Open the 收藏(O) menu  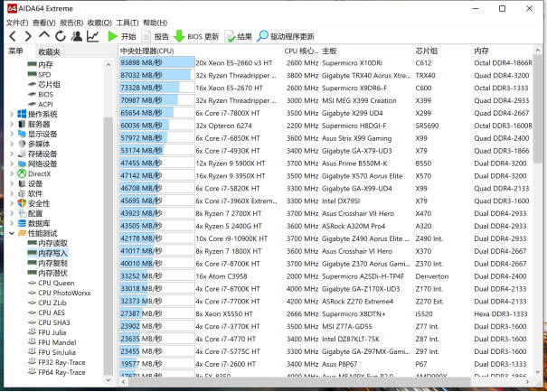click(x=99, y=23)
